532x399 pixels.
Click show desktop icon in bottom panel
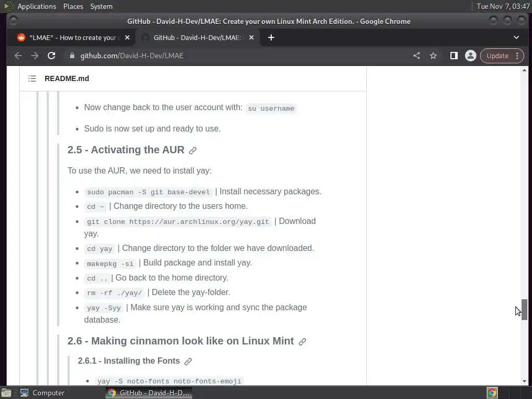6,393
